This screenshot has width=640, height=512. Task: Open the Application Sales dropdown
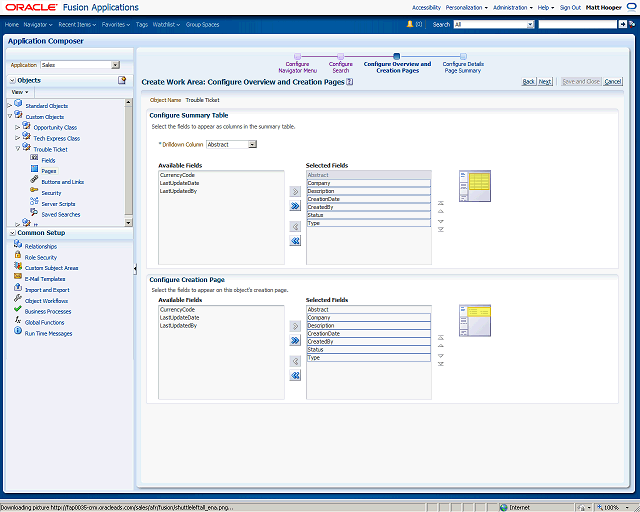pyautogui.click(x=116, y=65)
